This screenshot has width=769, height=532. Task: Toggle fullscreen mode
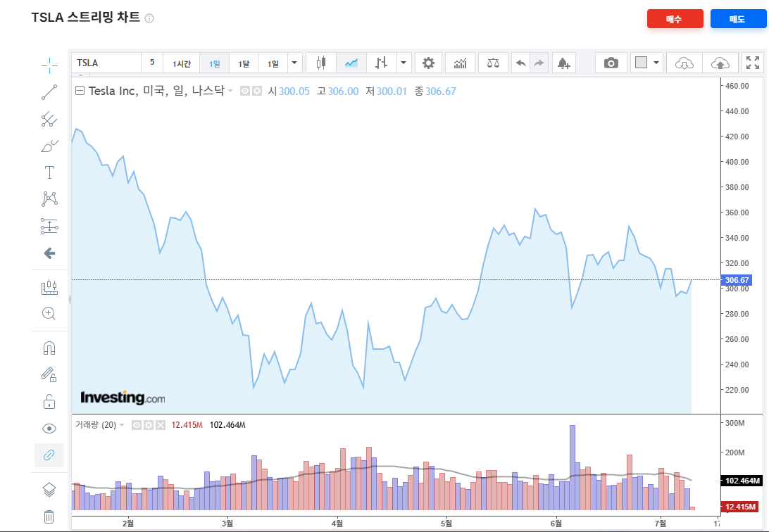point(752,63)
